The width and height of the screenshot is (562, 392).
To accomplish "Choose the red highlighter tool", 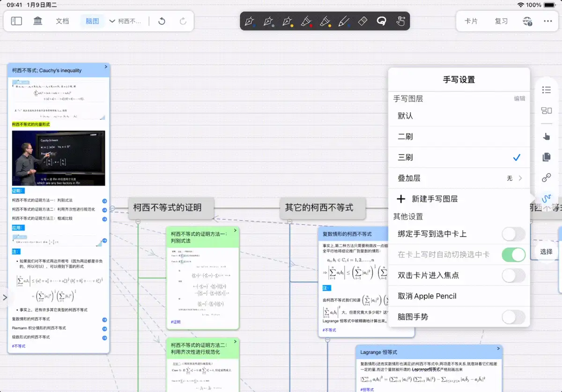I will click(306, 21).
